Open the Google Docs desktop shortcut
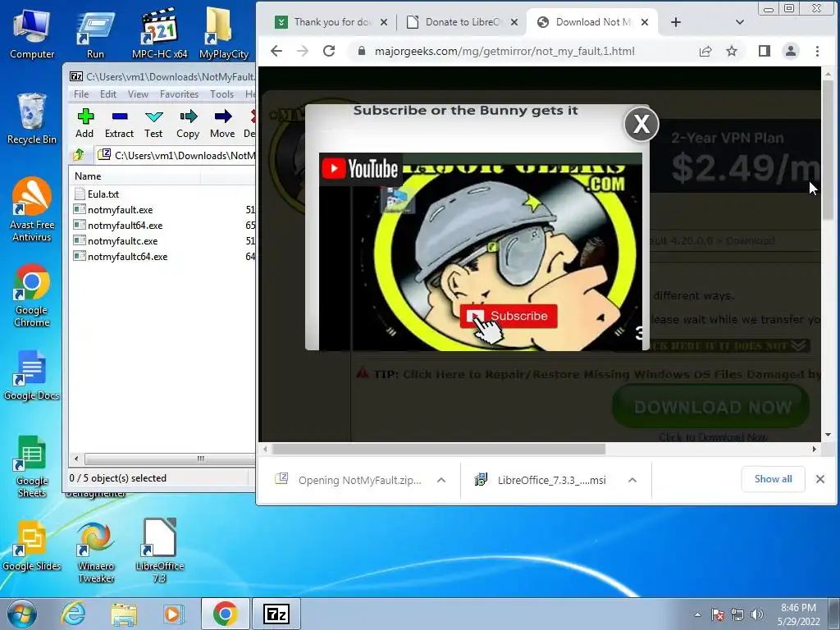This screenshot has width=840, height=630. point(32,375)
